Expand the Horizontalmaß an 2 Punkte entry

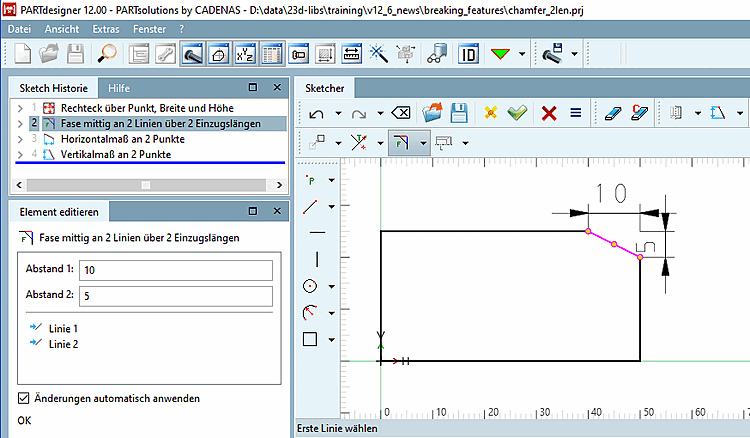(20, 140)
